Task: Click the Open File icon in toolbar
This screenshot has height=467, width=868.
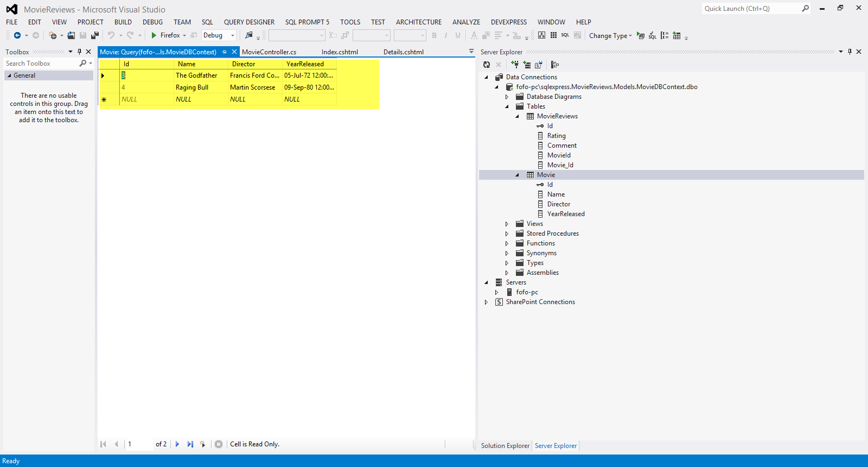Action: pyautogui.click(x=71, y=35)
